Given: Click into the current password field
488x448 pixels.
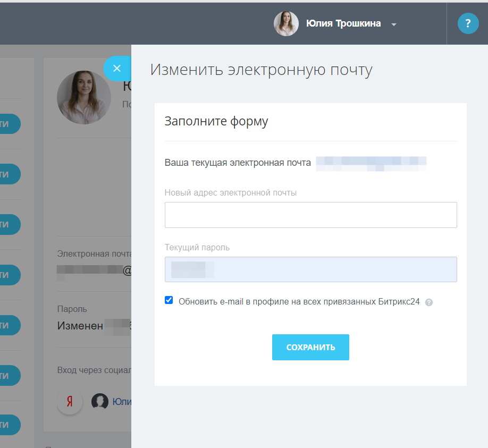Looking at the screenshot, I should 310,269.
